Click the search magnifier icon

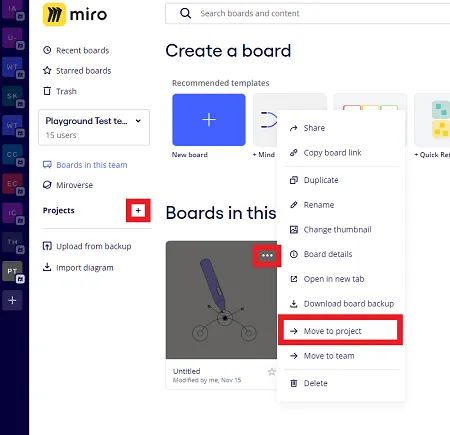[185, 13]
